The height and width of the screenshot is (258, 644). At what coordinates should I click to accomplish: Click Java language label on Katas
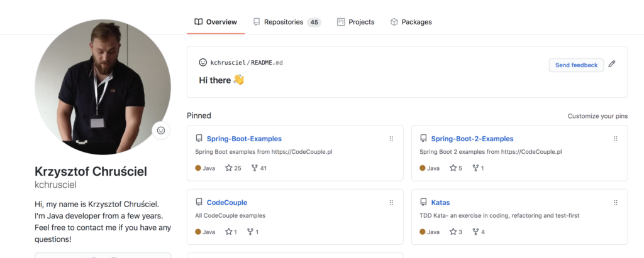pos(429,232)
